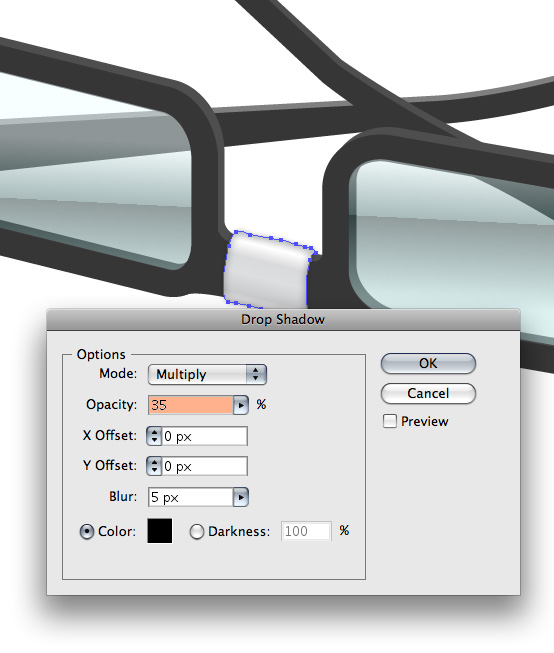This screenshot has width=554, height=653.
Task: Click the Y Offset stepper arrows
Action: 154,466
